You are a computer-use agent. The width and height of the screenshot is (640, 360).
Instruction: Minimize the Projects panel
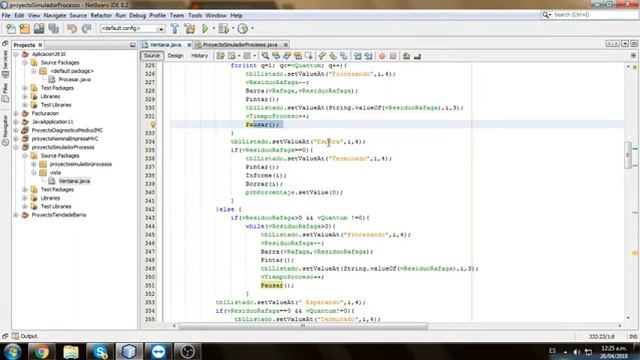pos(133,45)
